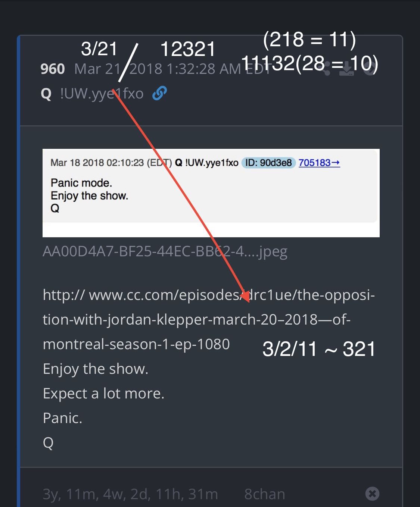Image resolution: width=420 pixels, height=507 pixels.
Task: Tap the 3y, 11m, 4w elapsed time text
Action: pyautogui.click(x=130, y=494)
